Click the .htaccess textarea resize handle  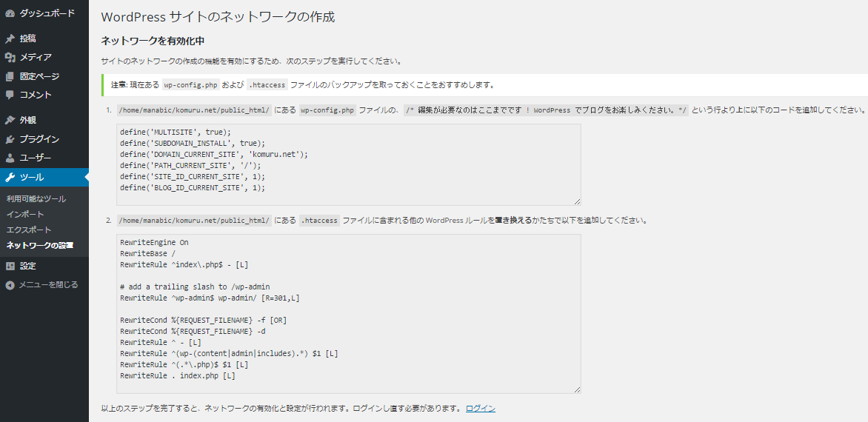(x=578, y=390)
